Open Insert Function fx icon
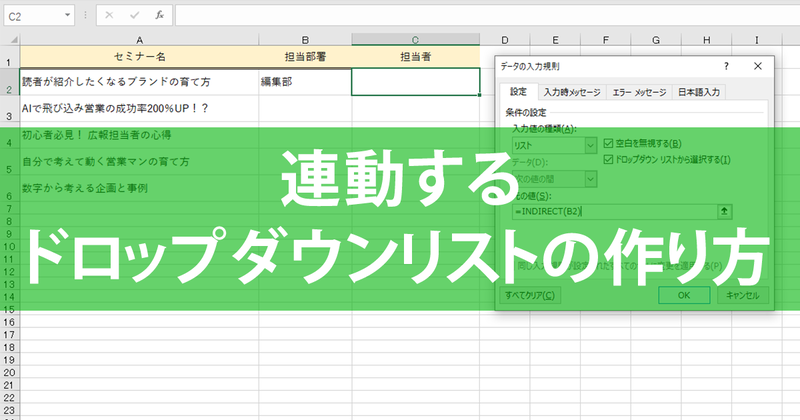 click(160, 15)
